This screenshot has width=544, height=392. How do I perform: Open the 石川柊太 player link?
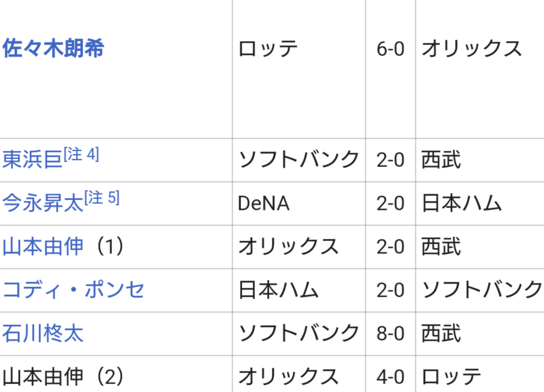(x=42, y=333)
